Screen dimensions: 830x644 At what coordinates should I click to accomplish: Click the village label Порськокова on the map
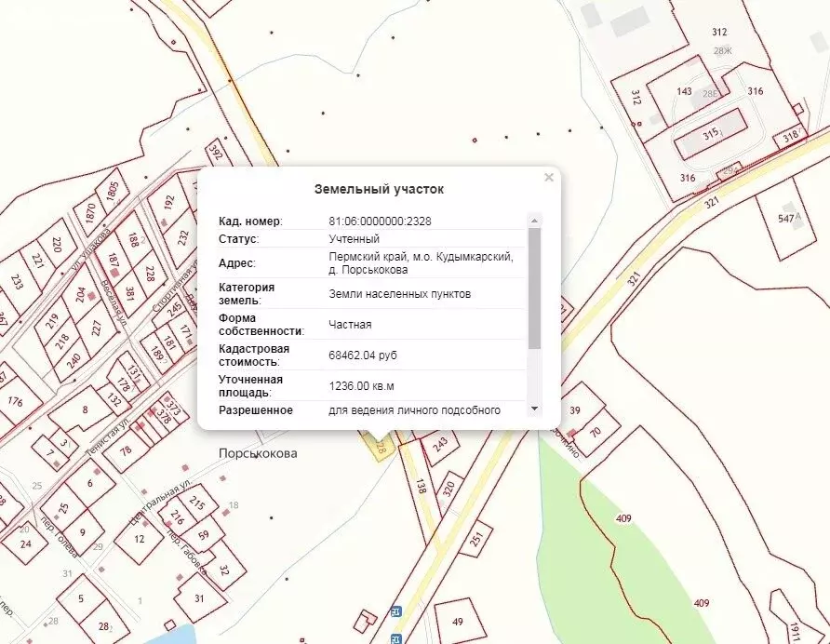pyautogui.click(x=258, y=453)
